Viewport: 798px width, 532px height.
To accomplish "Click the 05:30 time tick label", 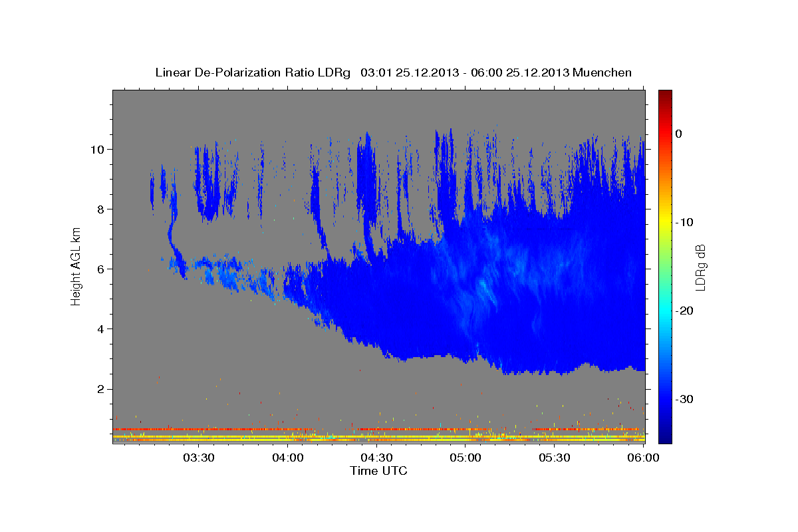I will pyautogui.click(x=555, y=458).
